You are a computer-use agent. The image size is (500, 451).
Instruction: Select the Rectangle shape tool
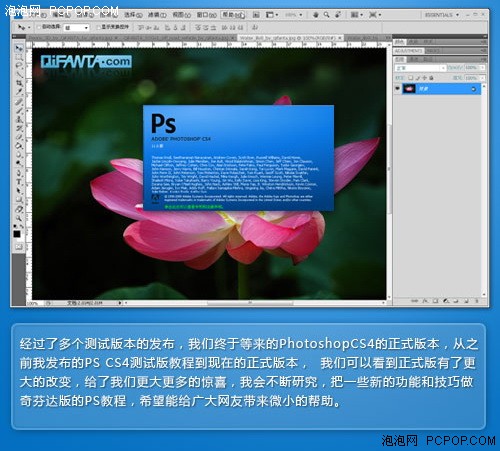pos(19,199)
